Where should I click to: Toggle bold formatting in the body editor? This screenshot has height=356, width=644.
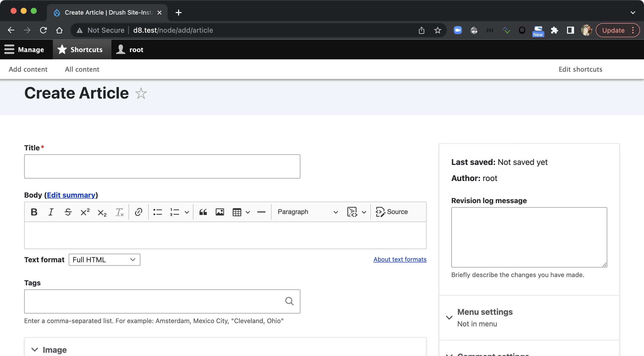coord(34,212)
